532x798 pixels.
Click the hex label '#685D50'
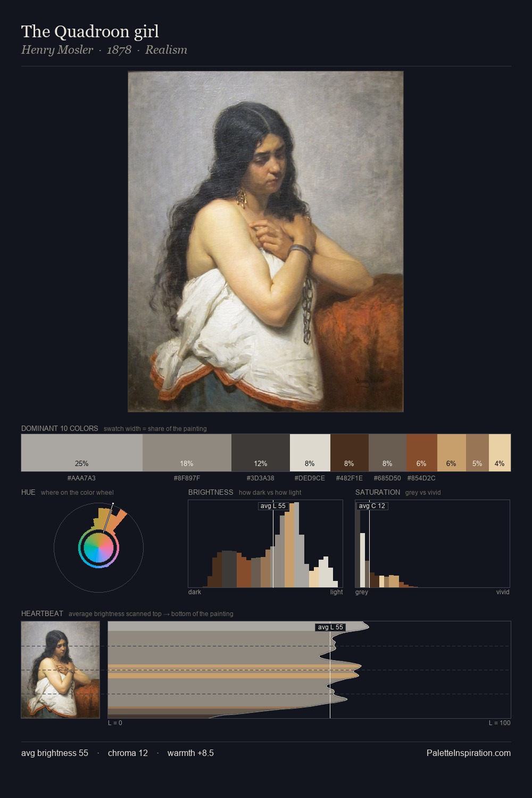387,478
